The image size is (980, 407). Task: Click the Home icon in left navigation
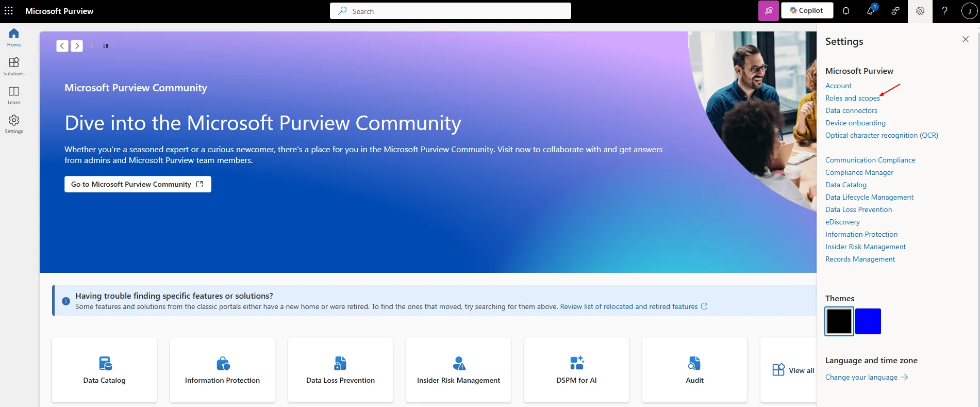pyautogui.click(x=14, y=38)
